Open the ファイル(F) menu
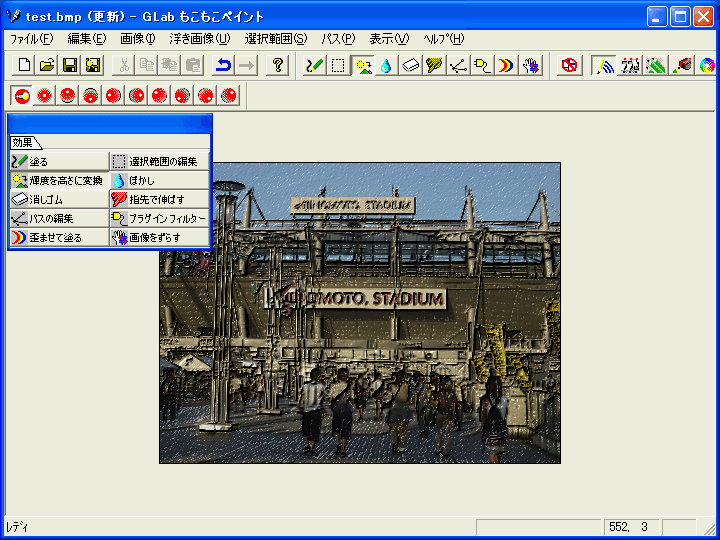The image size is (720, 540). coord(31,39)
